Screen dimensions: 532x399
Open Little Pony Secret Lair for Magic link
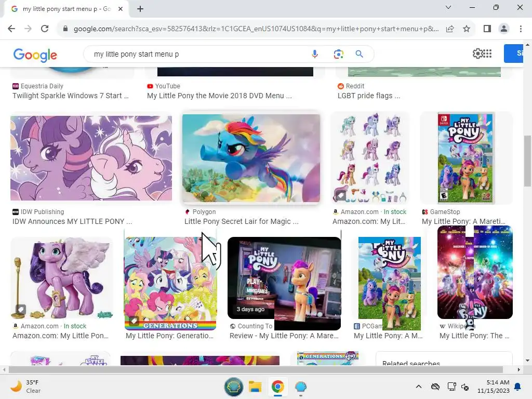[x=242, y=221]
